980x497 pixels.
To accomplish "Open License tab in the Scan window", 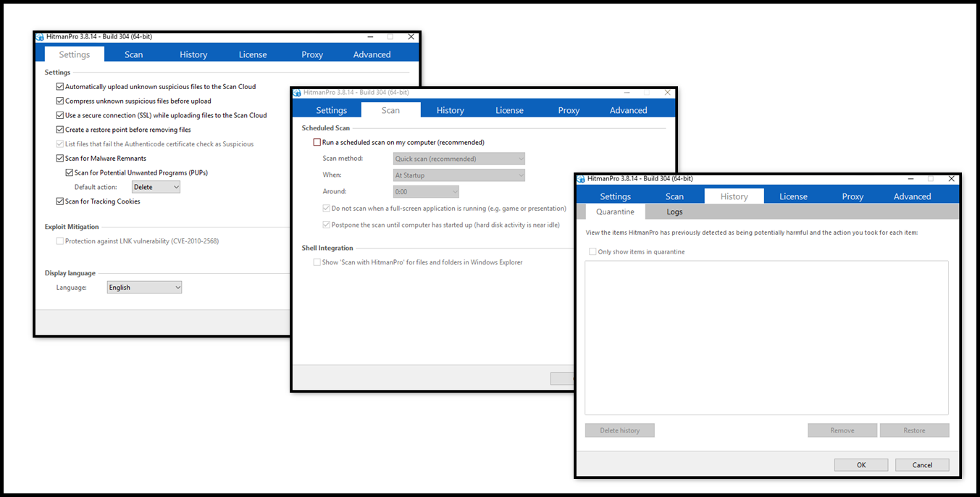I will (510, 110).
